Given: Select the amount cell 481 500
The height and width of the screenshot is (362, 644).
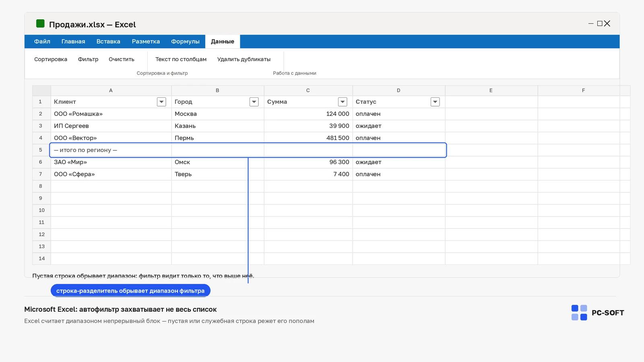Looking at the screenshot, I should pyautogui.click(x=308, y=138).
